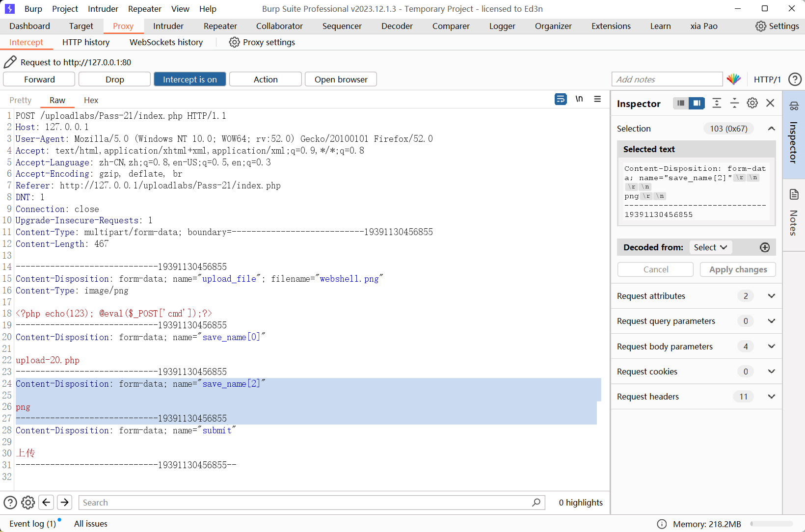The height and width of the screenshot is (532, 805).
Task: Open the HTTP history sub-tab
Action: (x=86, y=42)
